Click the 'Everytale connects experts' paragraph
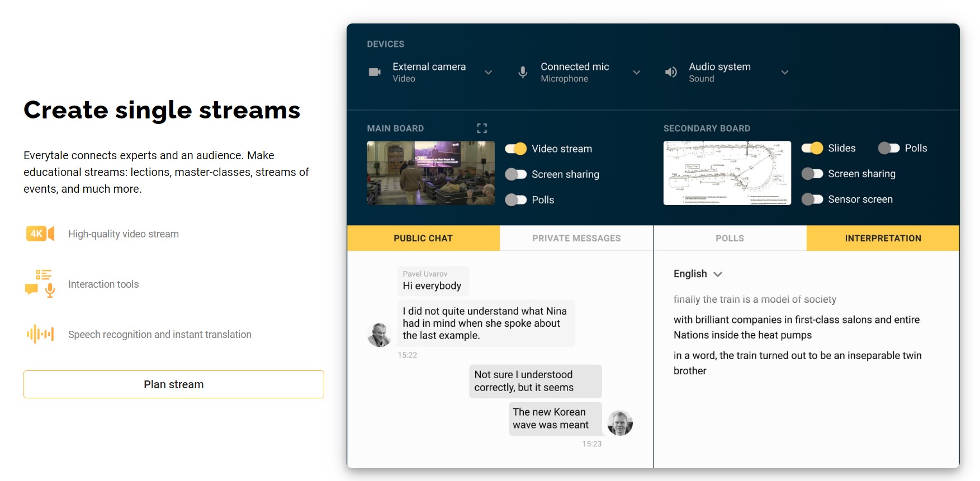Viewport: 980px width, 481px height. click(x=166, y=172)
